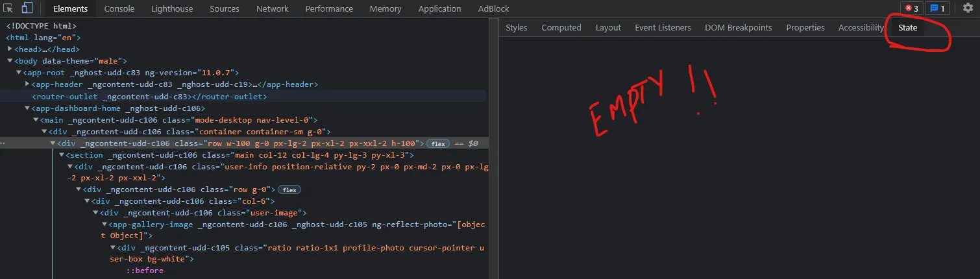This screenshot has width=980, height=279.
Task: Open the Performance panel tab
Action: [x=329, y=8]
